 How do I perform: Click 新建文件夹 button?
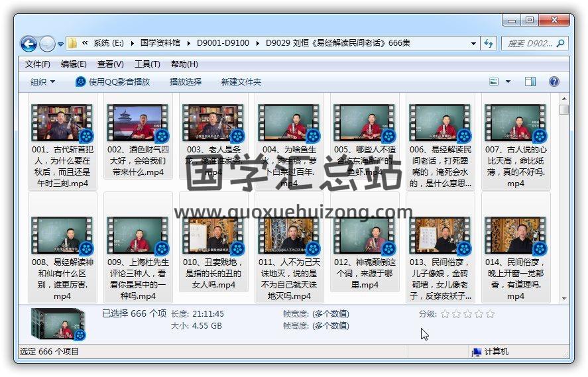coord(241,81)
